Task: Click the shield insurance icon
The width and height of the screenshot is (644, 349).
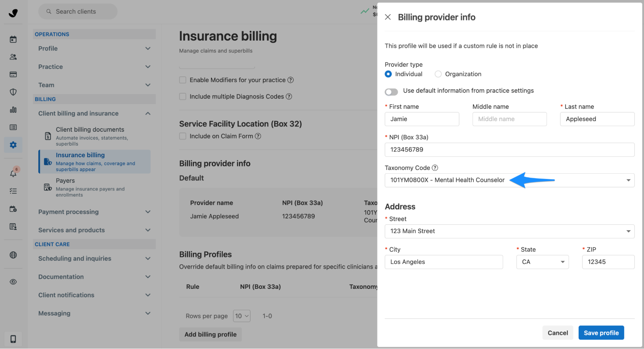Action: pyautogui.click(x=13, y=92)
